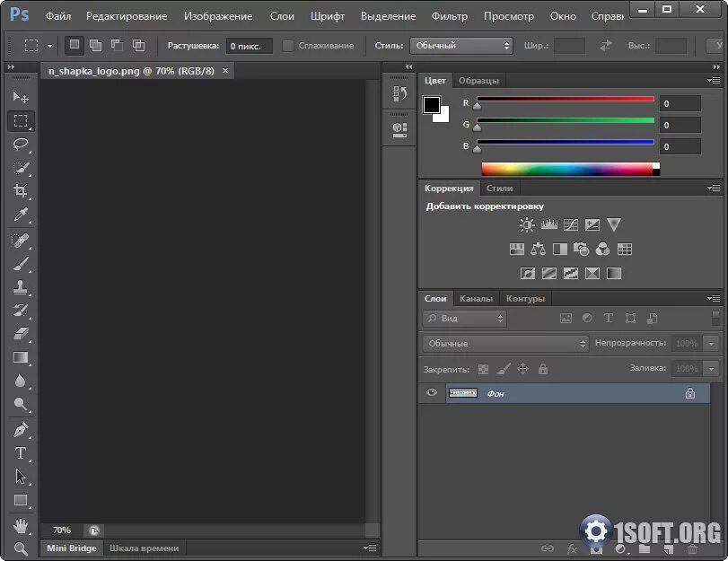
Task: Add a Gradient Map adjustment
Action: (x=614, y=274)
